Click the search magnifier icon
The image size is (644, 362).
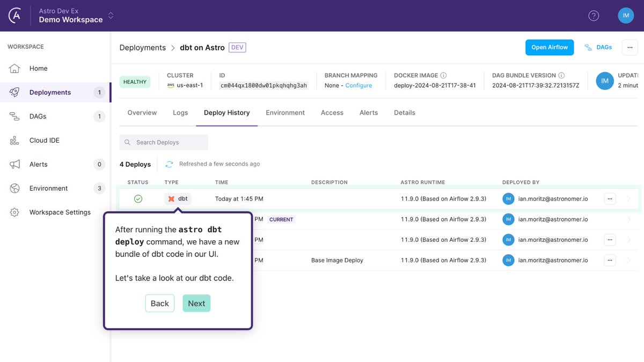coord(127,143)
